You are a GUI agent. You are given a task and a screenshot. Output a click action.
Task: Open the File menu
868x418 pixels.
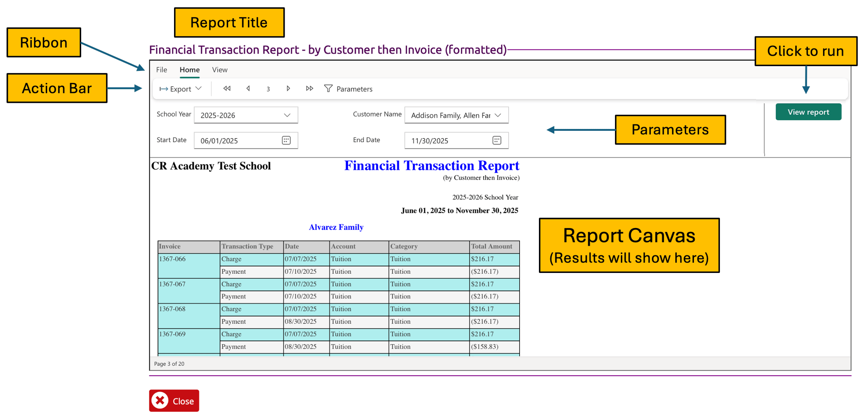click(x=162, y=70)
